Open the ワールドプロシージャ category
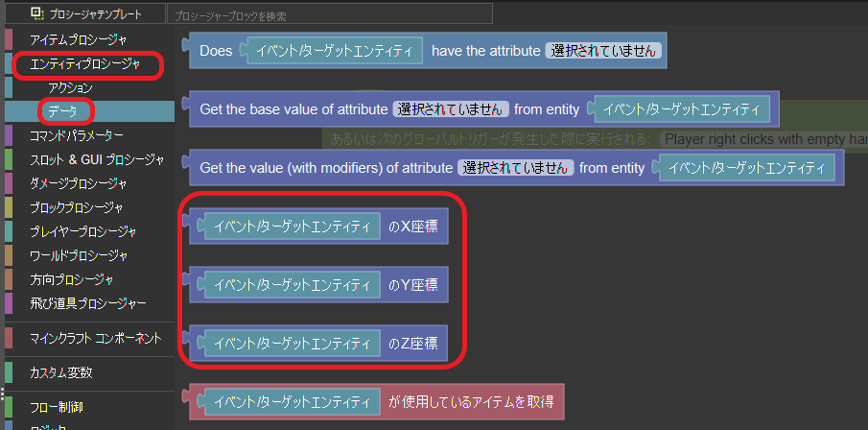This screenshot has width=868, height=430. [x=79, y=255]
